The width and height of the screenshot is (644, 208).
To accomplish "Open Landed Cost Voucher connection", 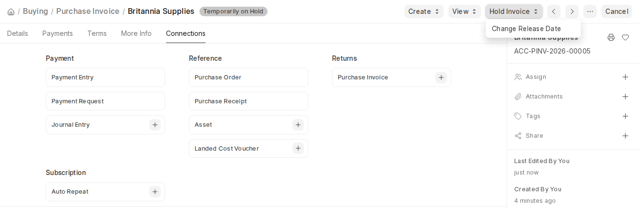I will coord(227,148).
